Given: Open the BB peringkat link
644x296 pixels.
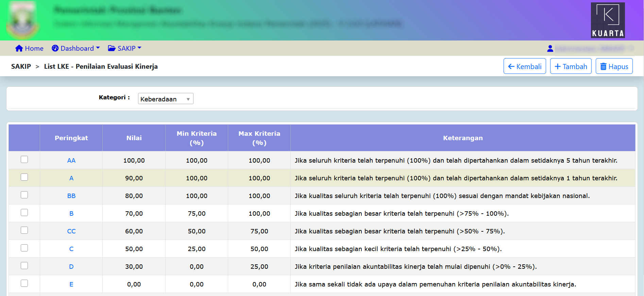Looking at the screenshot, I should tap(71, 196).
